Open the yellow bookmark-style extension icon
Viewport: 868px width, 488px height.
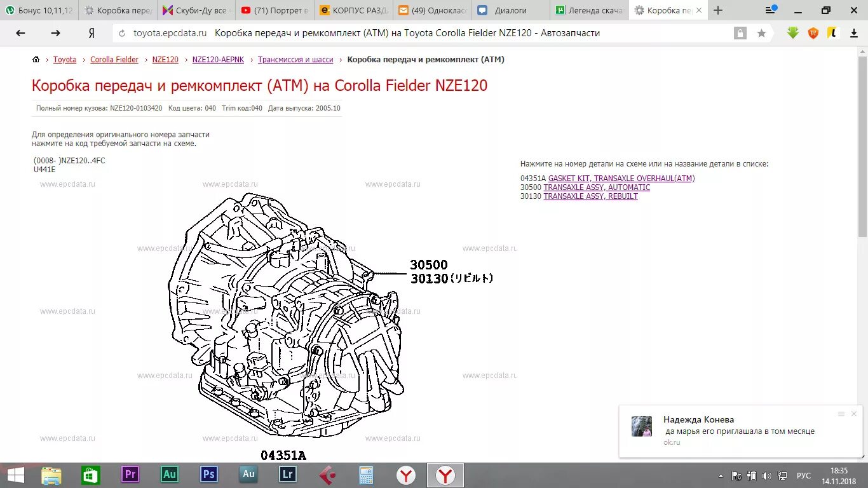(x=832, y=33)
